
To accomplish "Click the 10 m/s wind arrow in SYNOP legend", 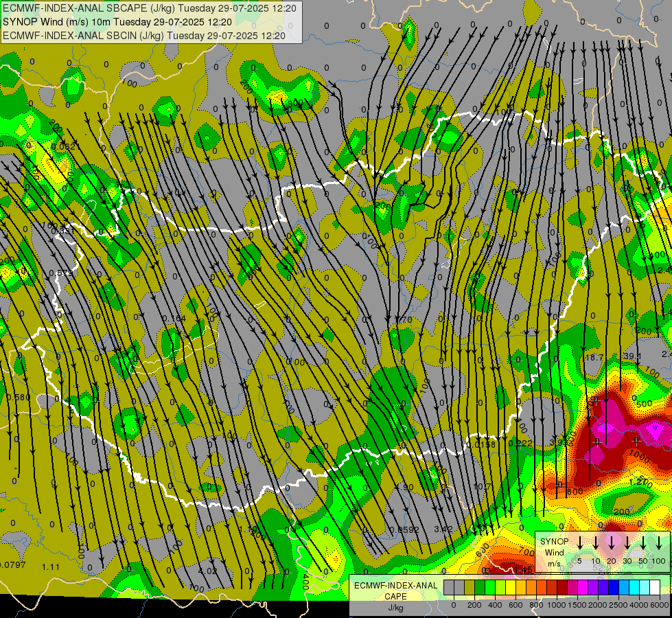I will point(596,543).
